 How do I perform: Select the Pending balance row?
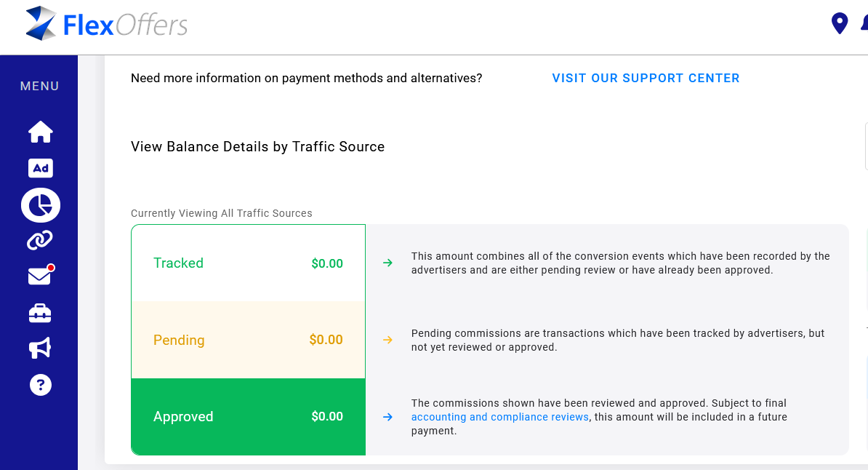coord(248,340)
